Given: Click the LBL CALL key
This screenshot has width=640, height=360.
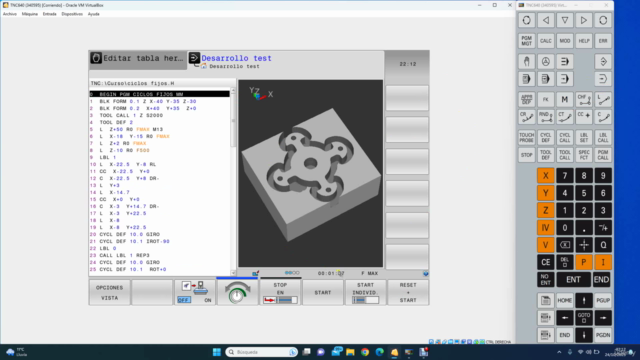Looking at the screenshot, I should [x=603, y=138].
